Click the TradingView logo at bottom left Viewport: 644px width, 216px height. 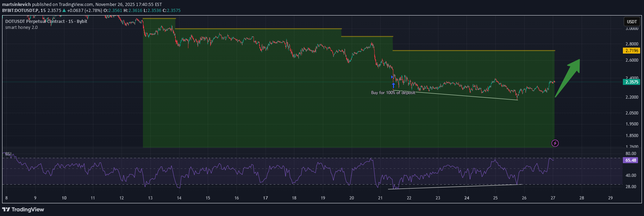point(23,210)
